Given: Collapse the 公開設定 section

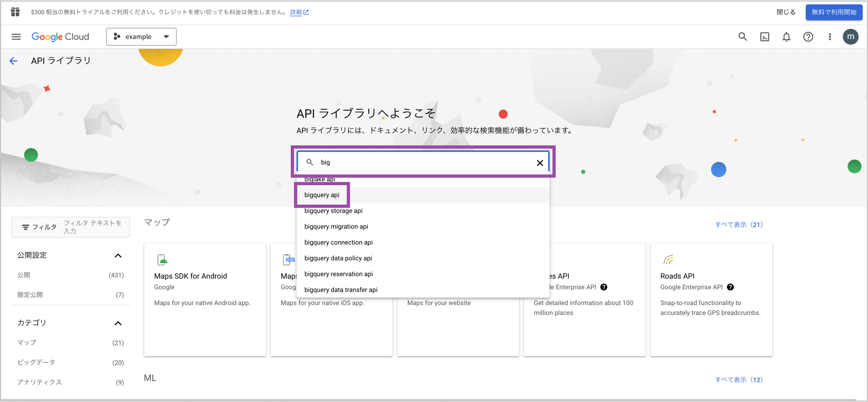Looking at the screenshot, I should coord(118,255).
